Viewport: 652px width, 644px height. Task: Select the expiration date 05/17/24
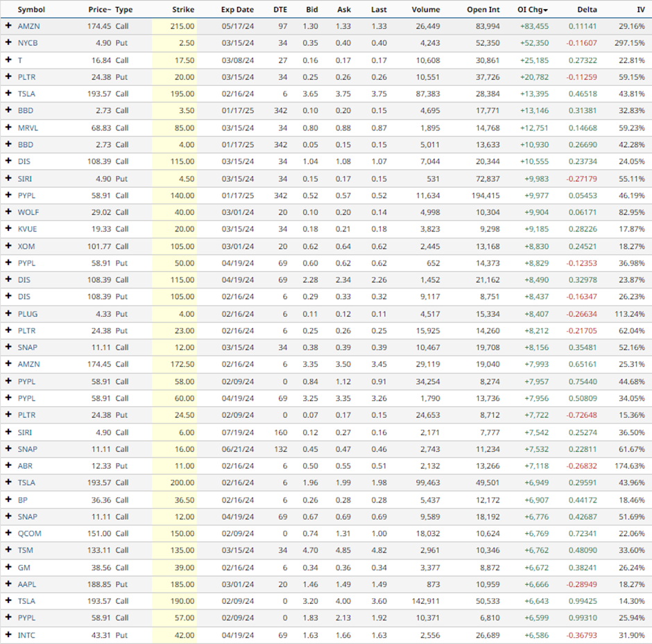[x=237, y=26]
